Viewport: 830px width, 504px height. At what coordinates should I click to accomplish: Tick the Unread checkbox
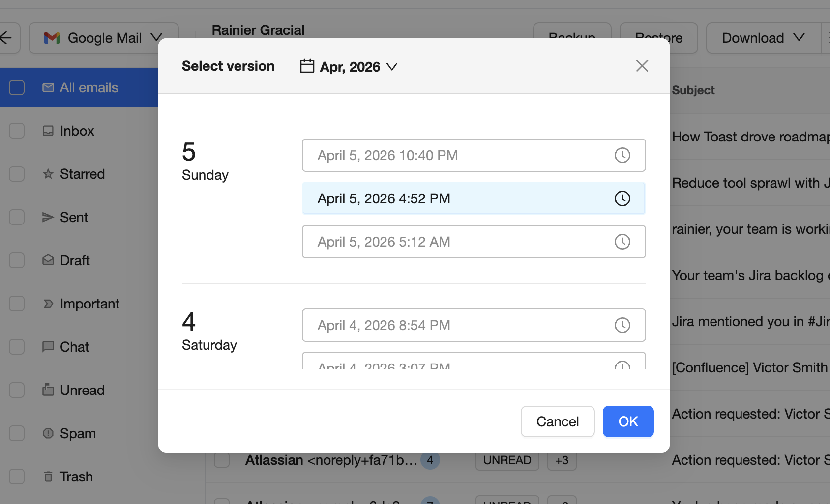tap(17, 390)
